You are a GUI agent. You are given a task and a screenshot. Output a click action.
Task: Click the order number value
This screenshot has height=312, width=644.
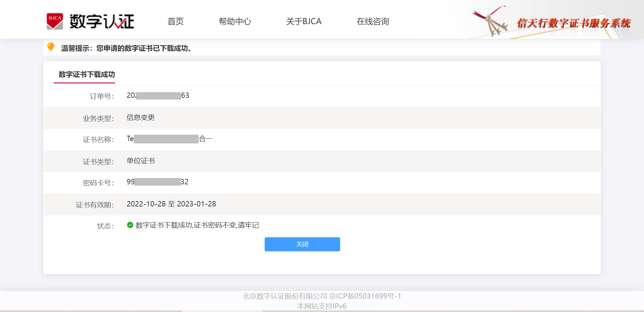(158, 96)
